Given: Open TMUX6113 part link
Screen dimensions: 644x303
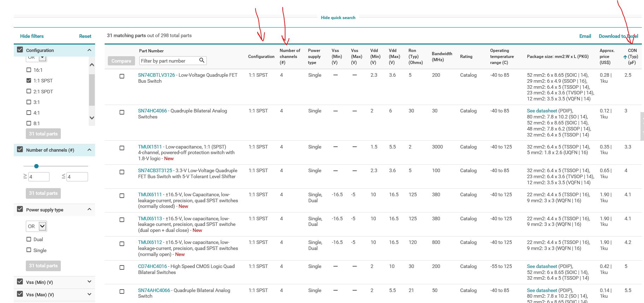Looking at the screenshot, I should coord(150,218).
